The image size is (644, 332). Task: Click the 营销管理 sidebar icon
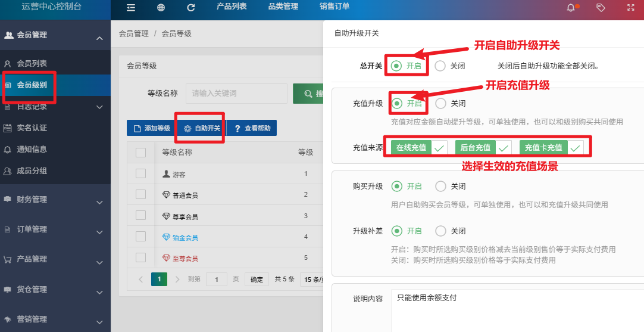point(7,319)
